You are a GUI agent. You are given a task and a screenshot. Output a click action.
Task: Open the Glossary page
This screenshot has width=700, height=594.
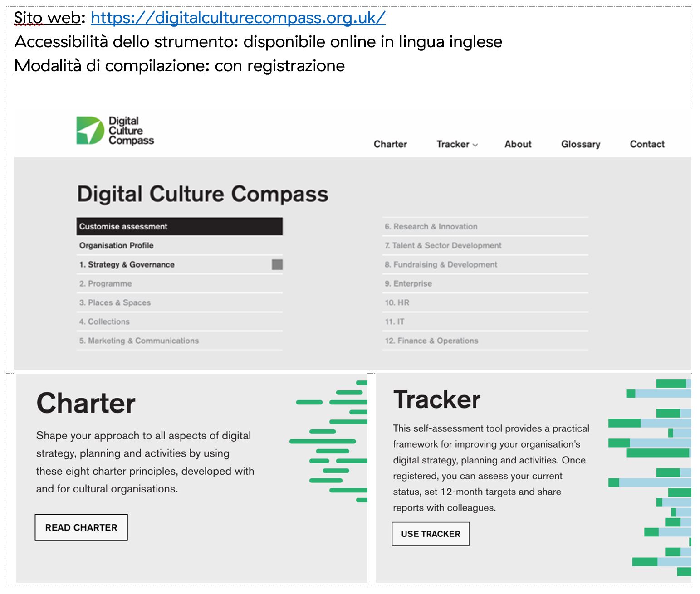[x=580, y=144]
